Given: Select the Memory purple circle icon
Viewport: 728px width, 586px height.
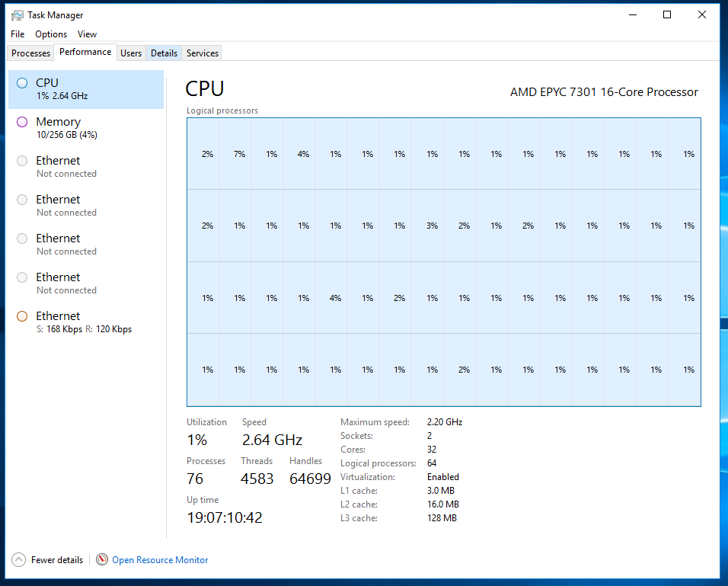Looking at the screenshot, I should pos(22,122).
